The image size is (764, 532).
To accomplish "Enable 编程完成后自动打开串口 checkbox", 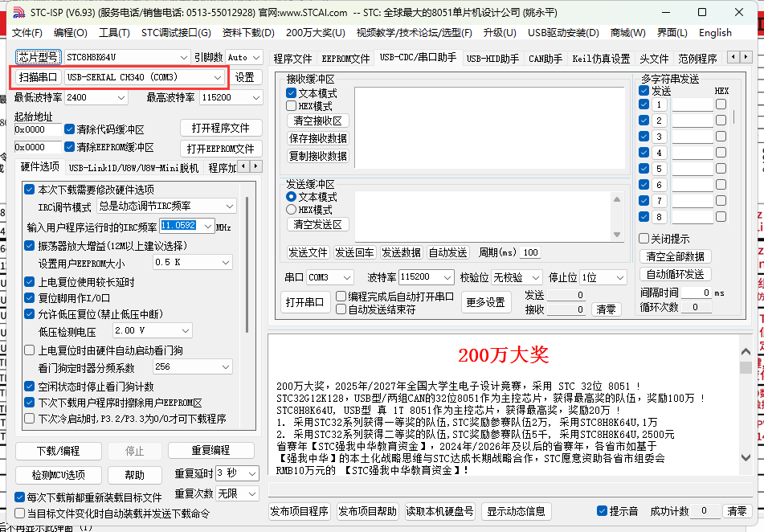I will tap(341, 296).
